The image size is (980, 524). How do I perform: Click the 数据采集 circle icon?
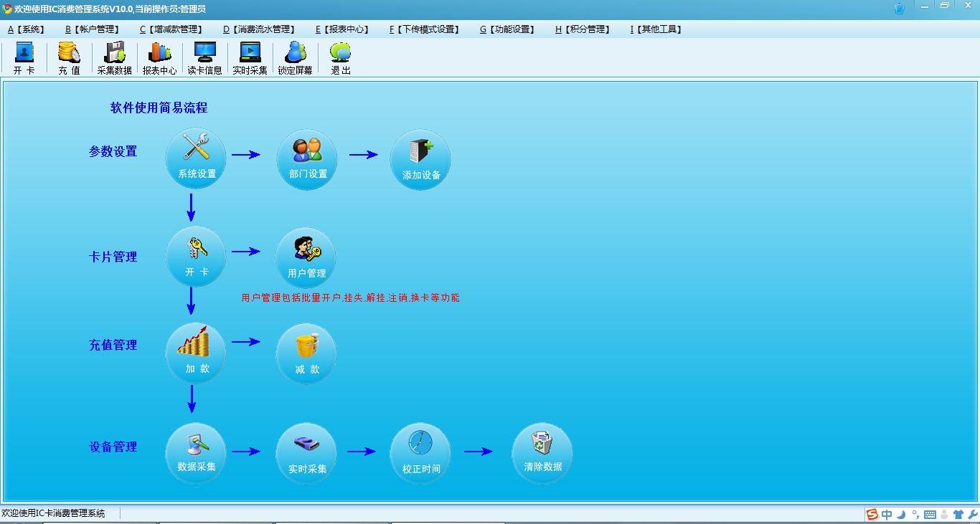click(x=196, y=452)
